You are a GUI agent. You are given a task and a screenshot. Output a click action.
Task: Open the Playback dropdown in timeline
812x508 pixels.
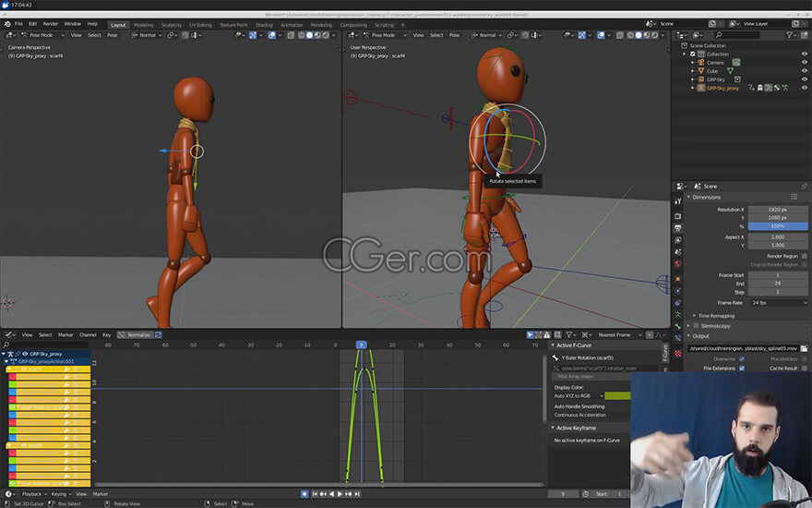click(x=33, y=494)
